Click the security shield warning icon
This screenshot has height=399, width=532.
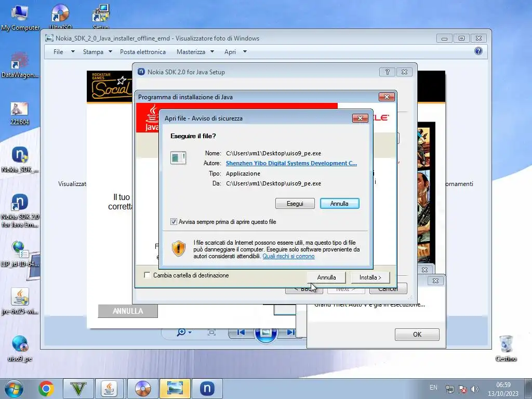[x=179, y=248]
